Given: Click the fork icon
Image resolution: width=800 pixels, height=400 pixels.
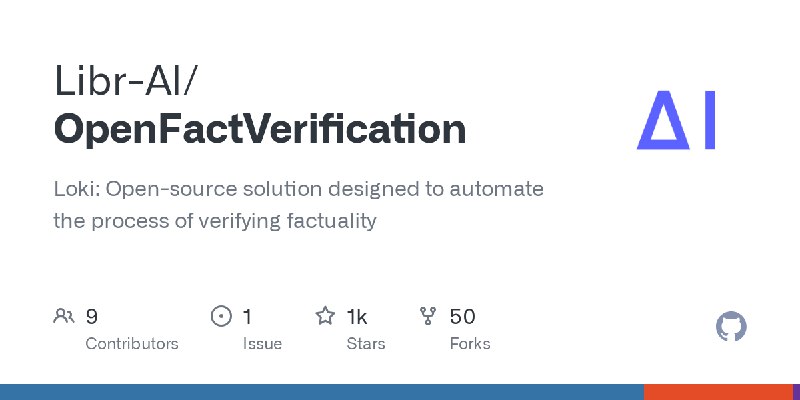Looking at the screenshot, I should coord(428,316).
